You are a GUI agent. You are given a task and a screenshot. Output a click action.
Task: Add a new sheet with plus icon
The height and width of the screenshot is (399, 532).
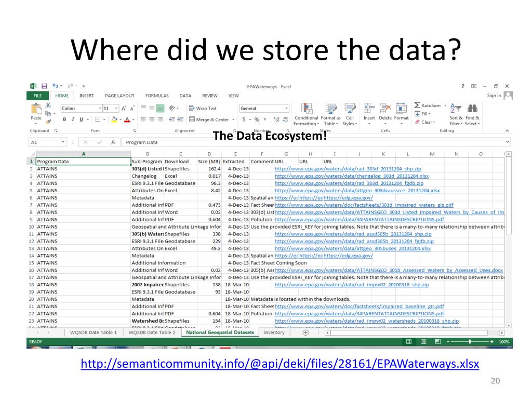[x=305, y=333]
